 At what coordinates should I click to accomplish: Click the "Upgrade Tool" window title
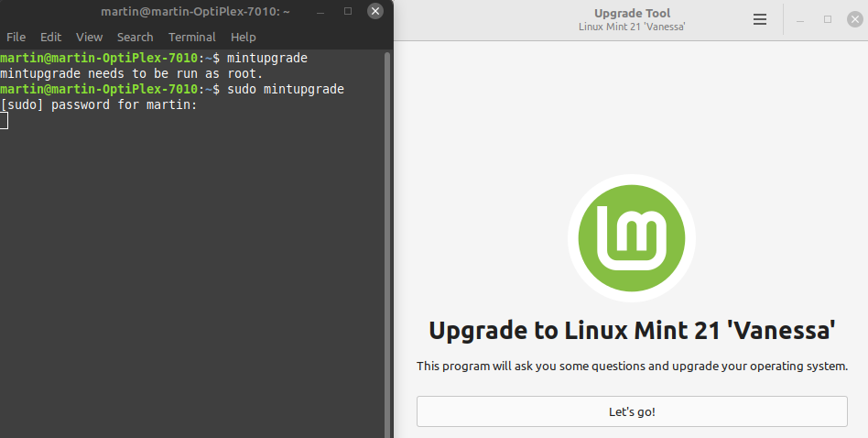point(632,14)
